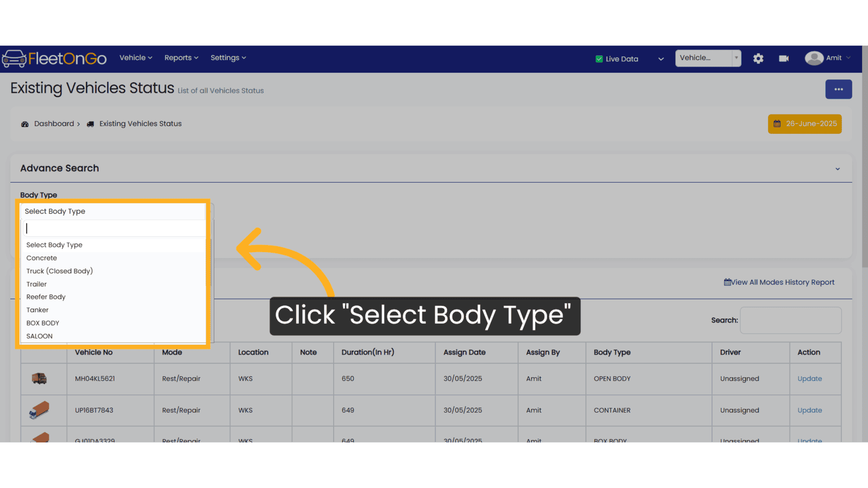Open the FleetOnGo logo home link

click(x=54, y=58)
